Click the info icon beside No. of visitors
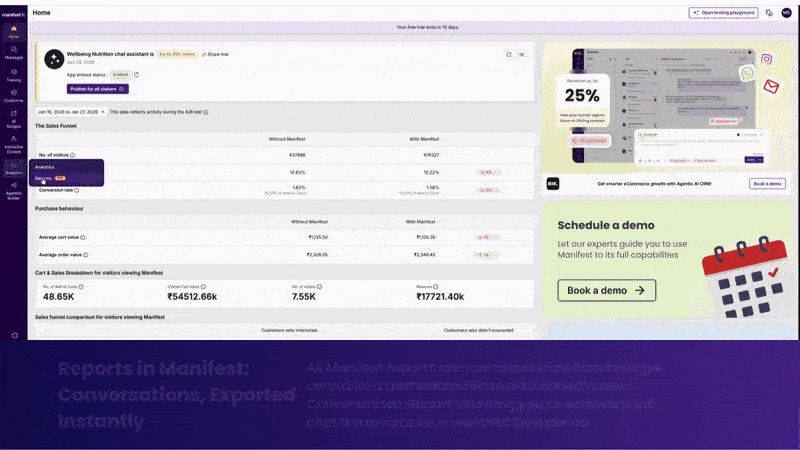The height and width of the screenshot is (450, 800). [x=73, y=155]
